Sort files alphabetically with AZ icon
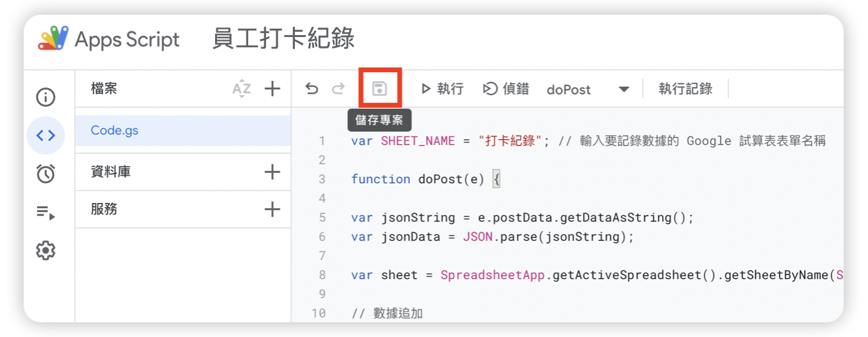The height and width of the screenshot is (337, 868). (241, 89)
